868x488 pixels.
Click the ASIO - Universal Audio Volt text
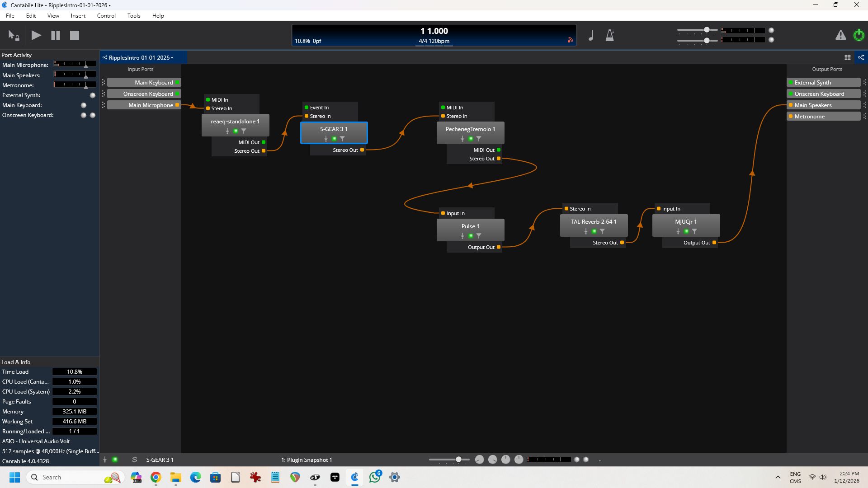point(36,441)
